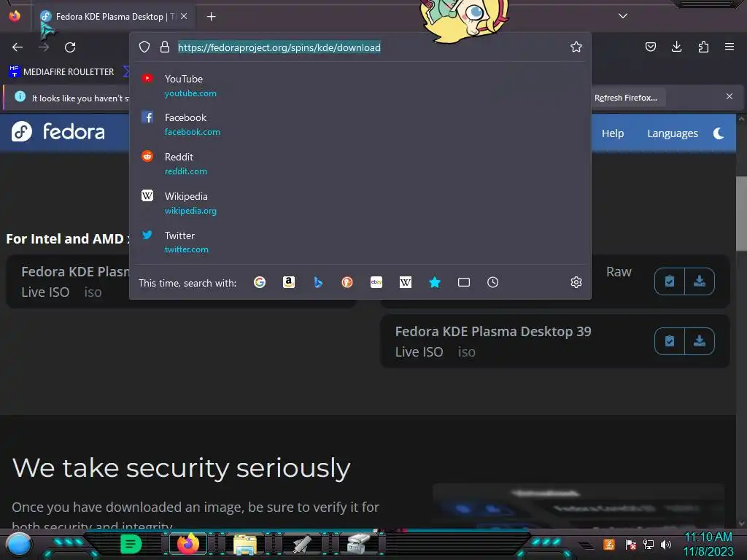This screenshot has height=560, width=747.
Task: Open the Fedora logo home link
Action: point(58,131)
